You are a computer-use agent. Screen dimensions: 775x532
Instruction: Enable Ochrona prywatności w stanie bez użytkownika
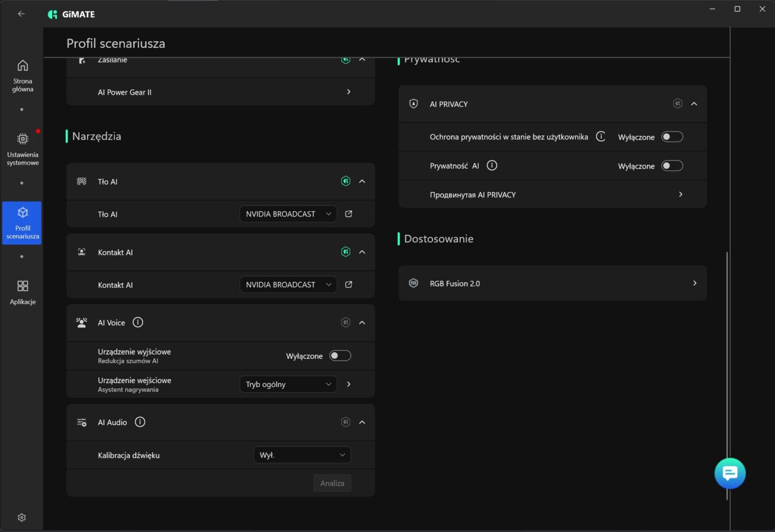point(672,137)
